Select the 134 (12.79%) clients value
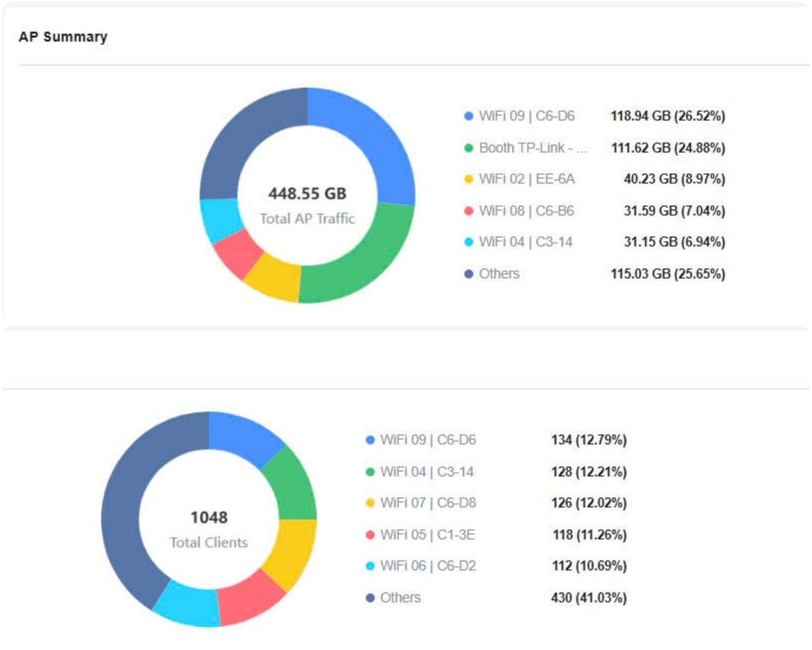 click(589, 440)
